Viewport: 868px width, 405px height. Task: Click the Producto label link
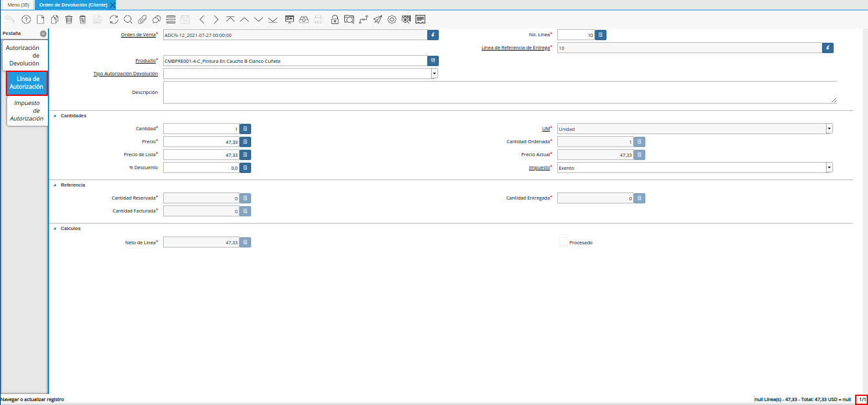pyautogui.click(x=146, y=60)
